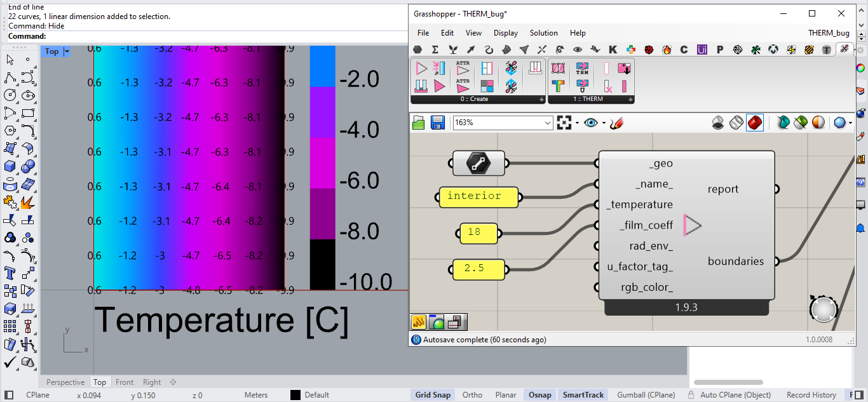Select the red shaded preview mode icon
This screenshot has width=868, height=402.
coord(754,123)
